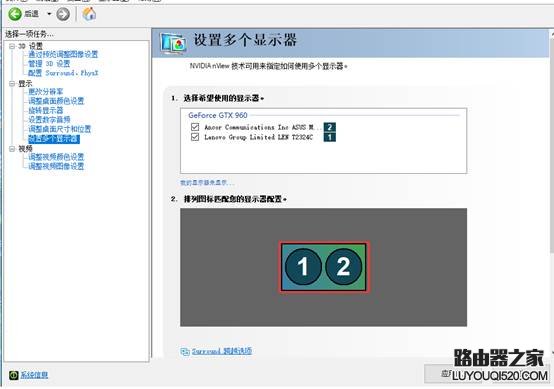Open the 系统信息 link
Viewport: 554px width, 389px height.
pos(34,375)
